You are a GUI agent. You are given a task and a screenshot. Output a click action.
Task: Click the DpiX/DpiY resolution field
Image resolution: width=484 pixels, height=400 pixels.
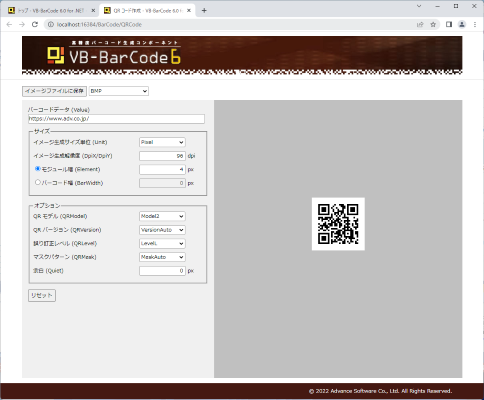(x=162, y=156)
